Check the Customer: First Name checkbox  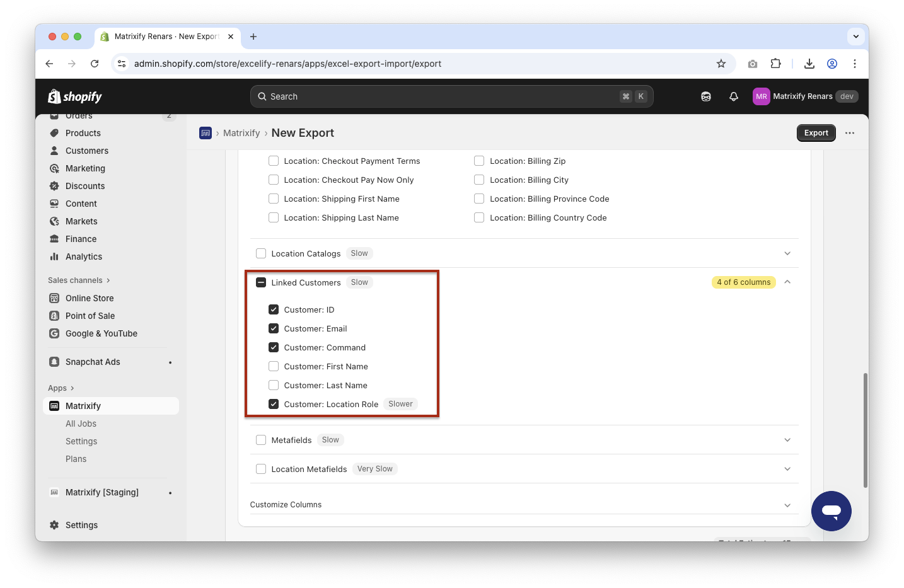coord(274,366)
